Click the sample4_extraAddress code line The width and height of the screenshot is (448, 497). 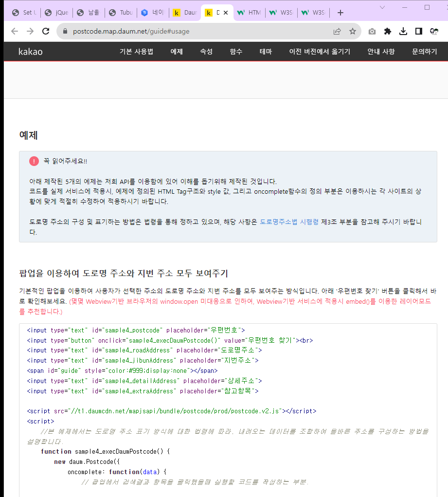(143, 391)
